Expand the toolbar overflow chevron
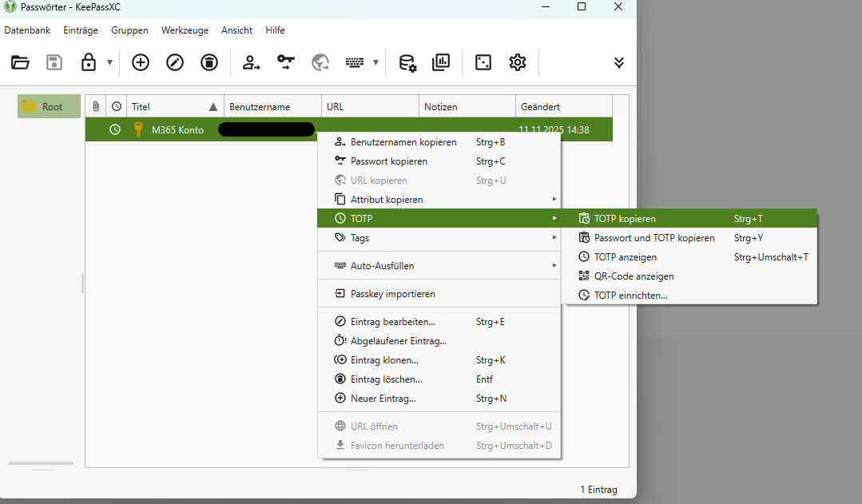Screen dimensions: 862x504 pyautogui.click(x=618, y=62)
